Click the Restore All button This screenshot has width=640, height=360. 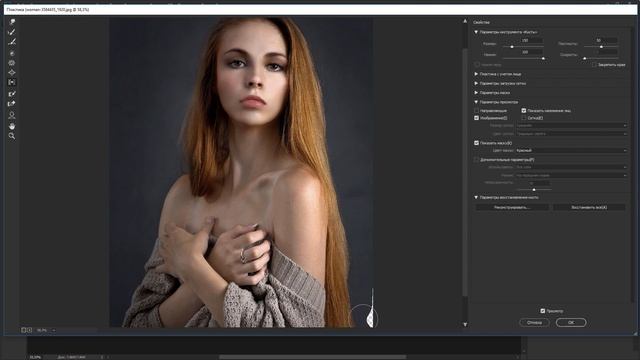coord(589,207)
